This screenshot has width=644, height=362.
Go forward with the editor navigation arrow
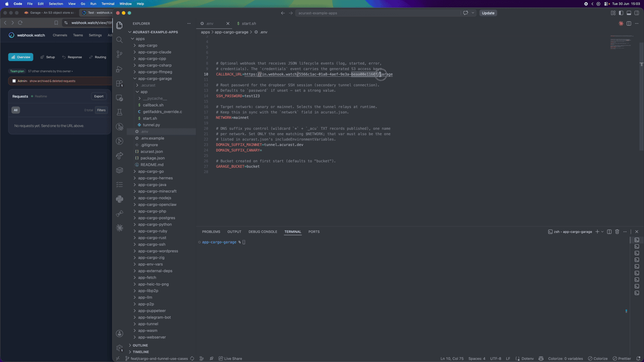(x=291, y=13)
